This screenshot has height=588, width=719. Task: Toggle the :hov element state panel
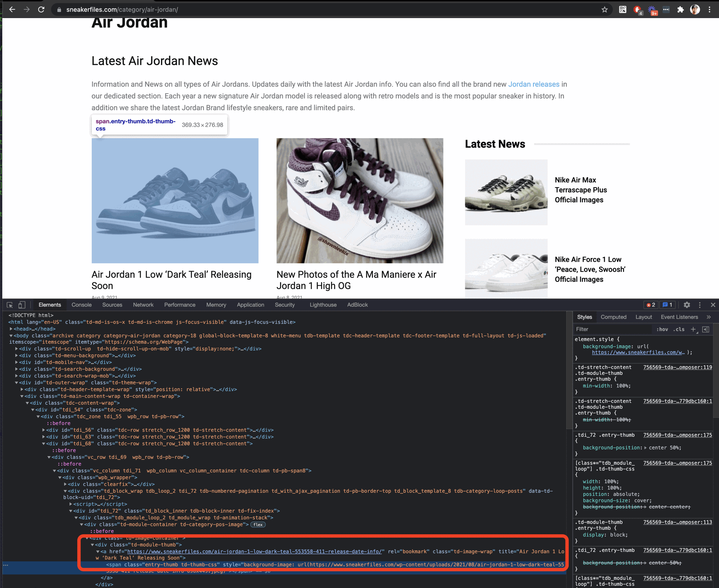[x=663, y=329]
